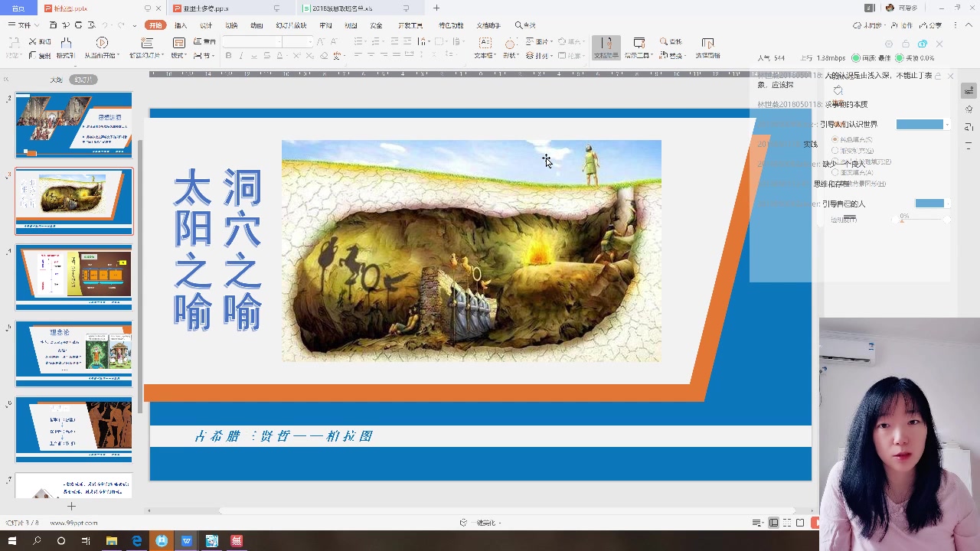Image resolution: width=980 pixels, height=551 pixels.
Task: Click the star animation sidebar icon
Action: tap(969, 109)
